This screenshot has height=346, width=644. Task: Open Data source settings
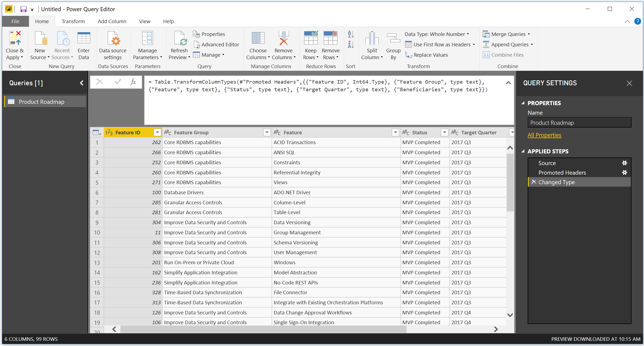(113, 45)
